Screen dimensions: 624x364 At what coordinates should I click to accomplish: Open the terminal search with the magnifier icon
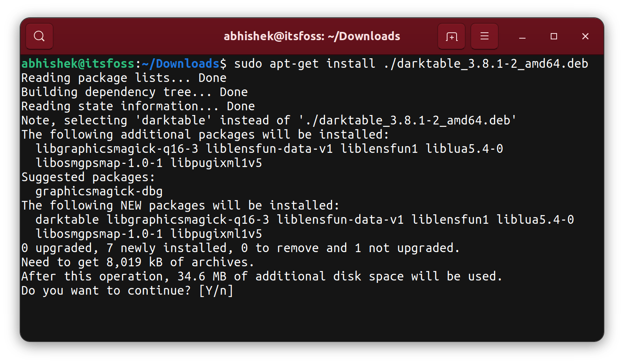tap(39, 36)
